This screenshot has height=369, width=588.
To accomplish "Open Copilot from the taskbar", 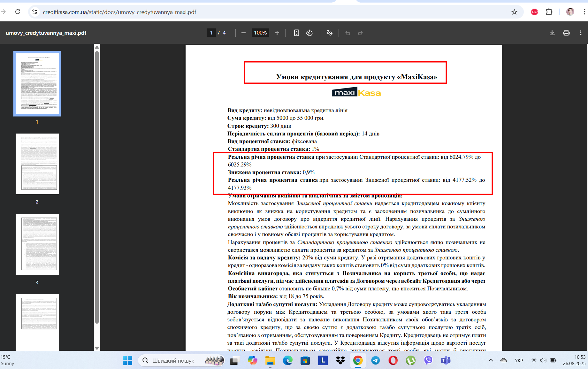I will 252,360.
